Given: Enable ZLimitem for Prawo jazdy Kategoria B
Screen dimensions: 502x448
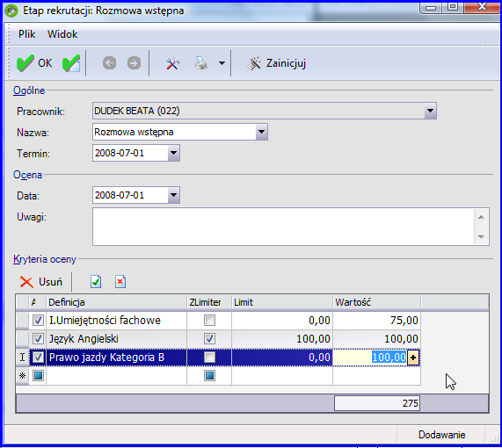Looking at the screenshot, I should [x=210, y=358].
